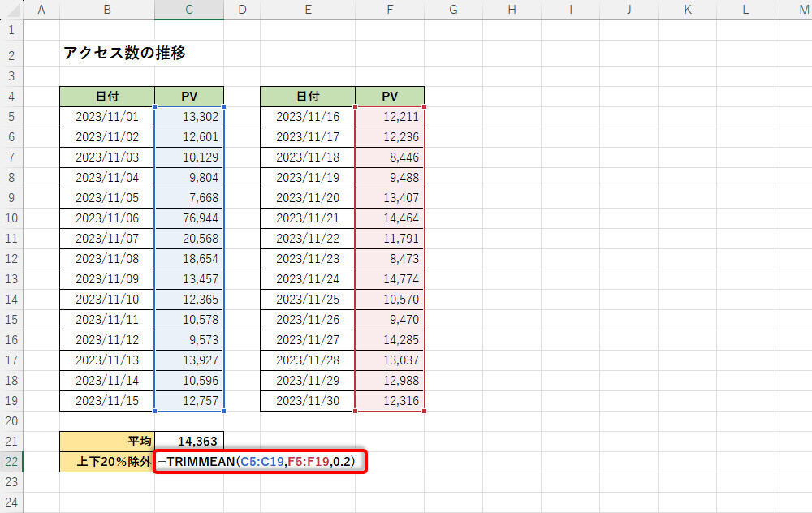This screenshot has height=513, width=812.
Task: Click inside the TRIMMEAN formula cell
Action: (x=260, y=461)
